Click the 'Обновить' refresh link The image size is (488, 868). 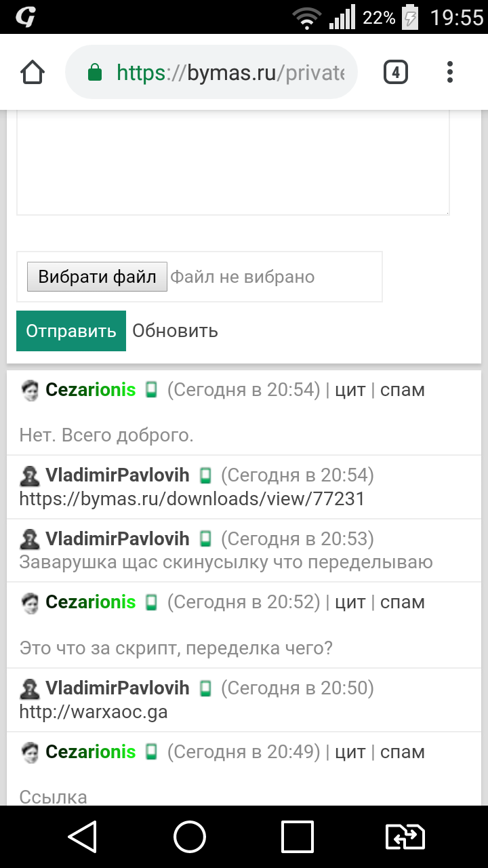coord(175,331)
